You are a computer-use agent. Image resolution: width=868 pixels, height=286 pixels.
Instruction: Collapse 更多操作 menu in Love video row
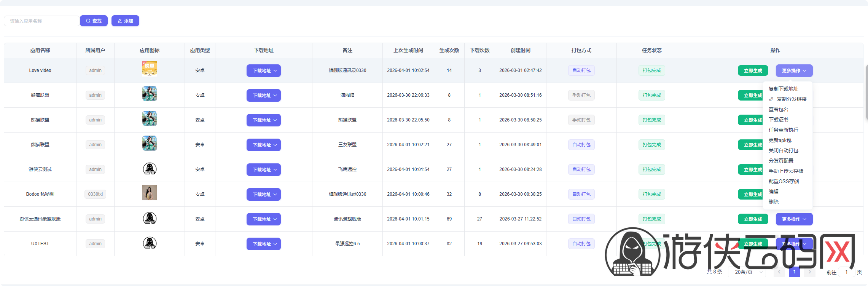pos(794,71)
